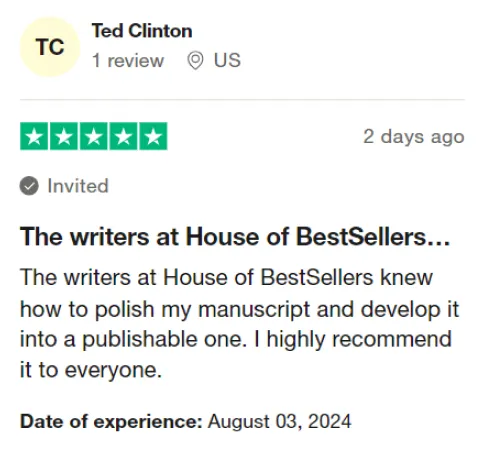The height and width of the screenshot is (450, 484).
Task: Click the third green star
Action: click(x=94, y=136)
